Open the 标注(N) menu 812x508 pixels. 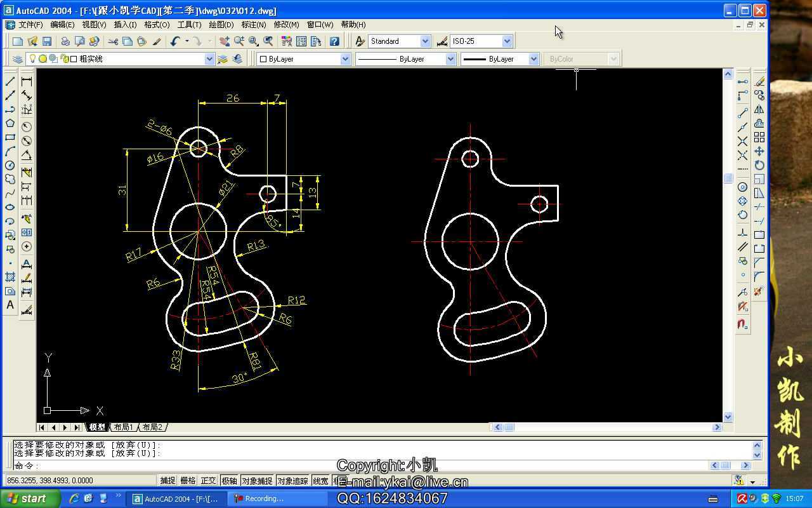coord(253,25)
